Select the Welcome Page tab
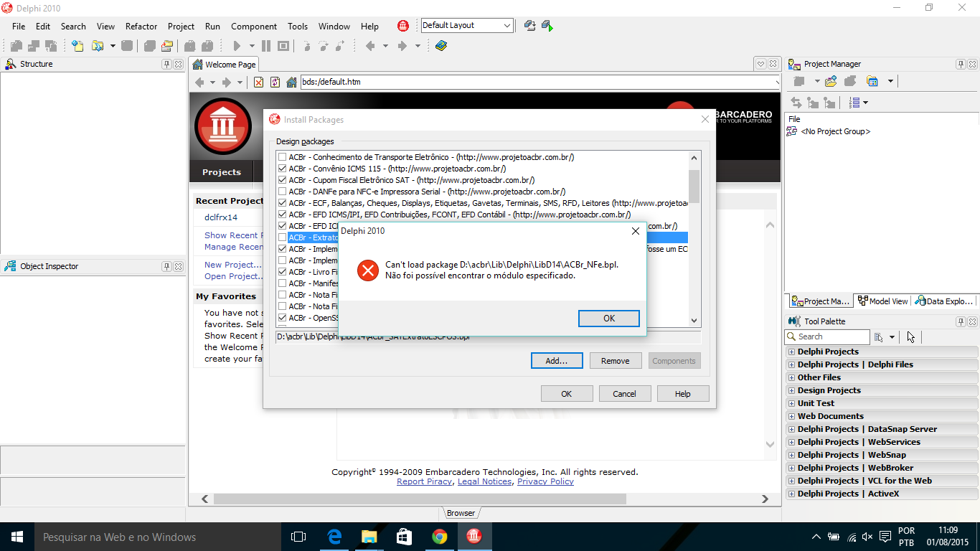Screen dimensions: 980x551 tap(224, 65)
